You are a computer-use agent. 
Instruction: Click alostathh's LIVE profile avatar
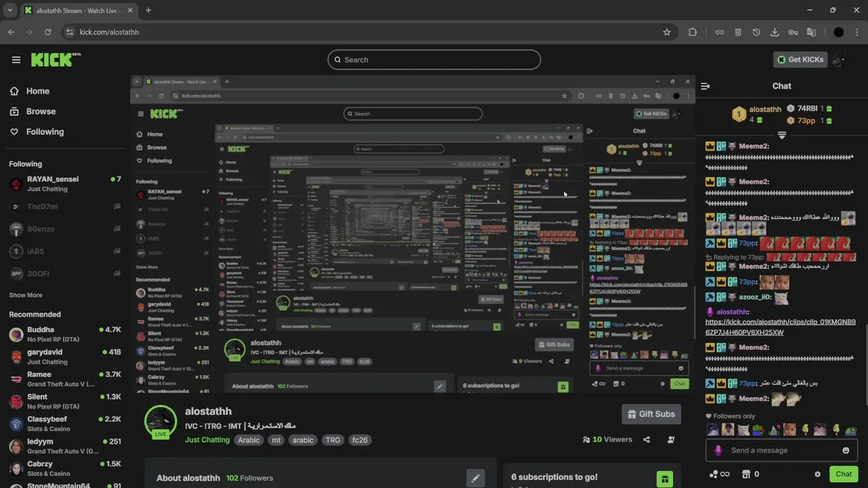click(161, 422)
